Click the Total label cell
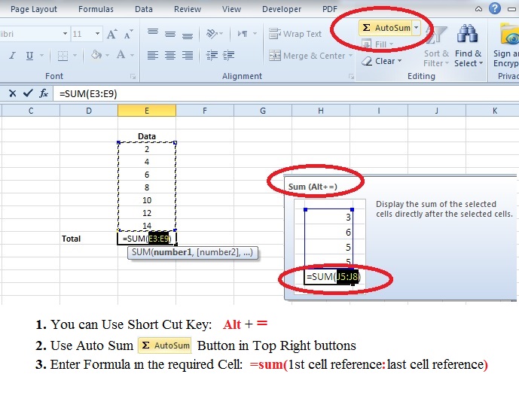Image resolution: width=519 pixels, height=420 pixels. pos(89,239)
